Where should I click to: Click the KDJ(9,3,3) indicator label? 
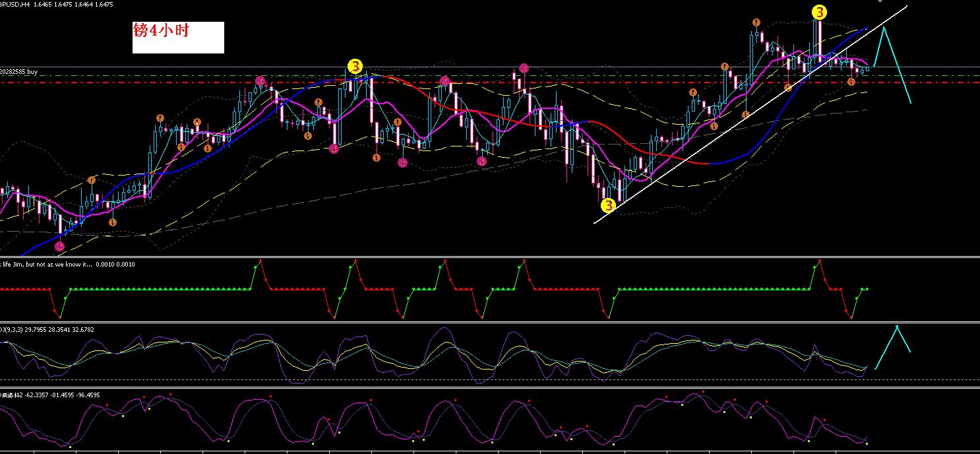tap(48, 329)
